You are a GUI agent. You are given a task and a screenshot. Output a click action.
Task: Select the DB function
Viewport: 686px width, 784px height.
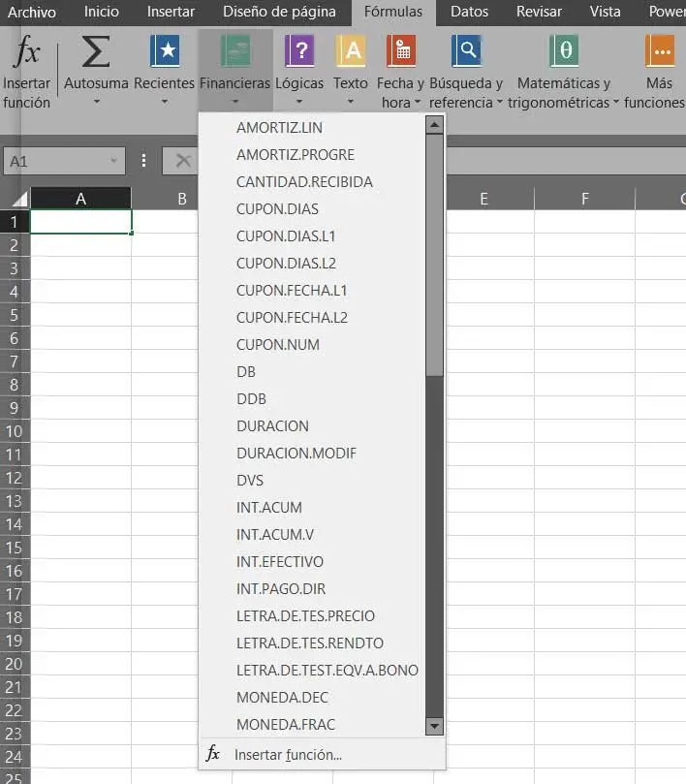click(x=312, y=371)
